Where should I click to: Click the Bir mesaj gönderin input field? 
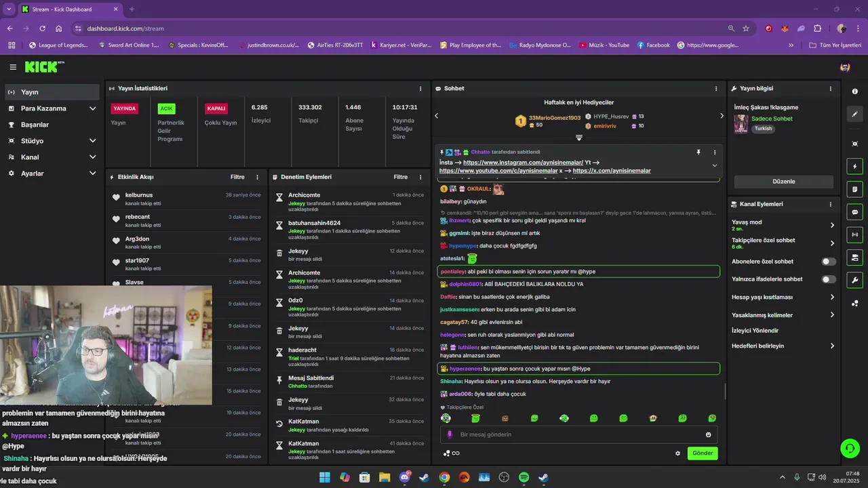coord(578,434)
